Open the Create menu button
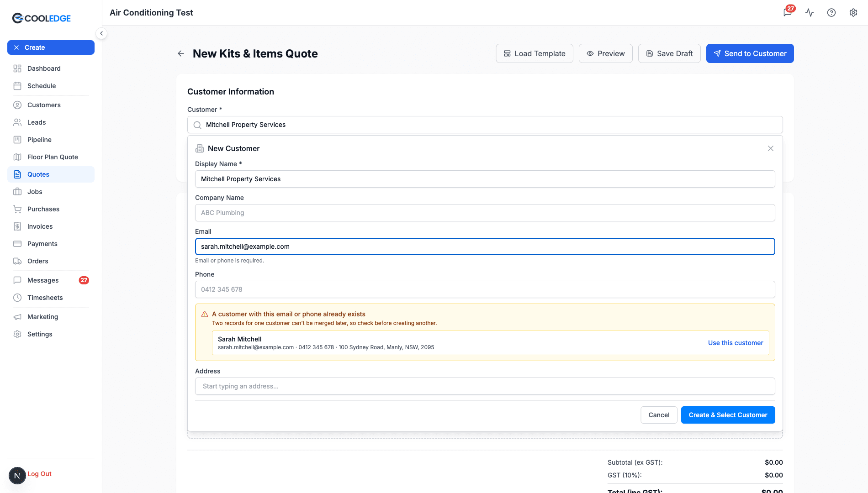 click(51, 47)
